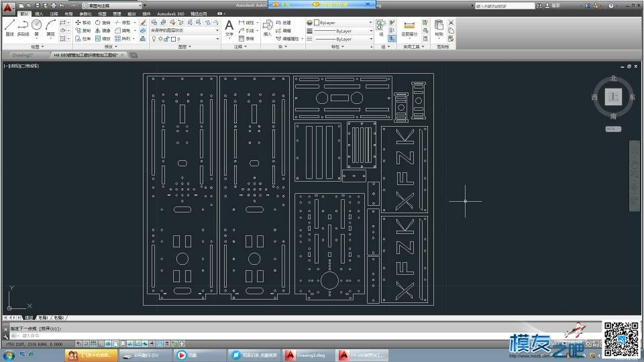The width and height of the screenshot is (644, 362).
Task: Click the Create block (创建) tool
Action: [283, 23]
